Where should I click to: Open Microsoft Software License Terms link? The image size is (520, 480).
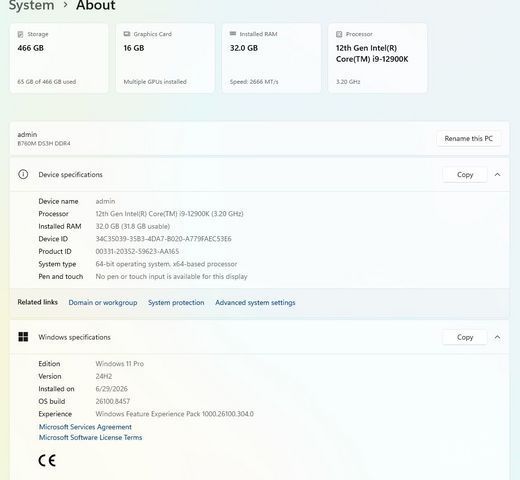coord(90,437)
